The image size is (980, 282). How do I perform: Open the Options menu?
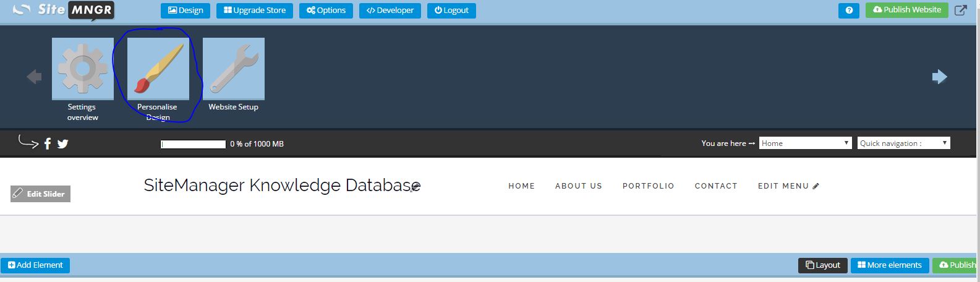[x=326, y=11]
